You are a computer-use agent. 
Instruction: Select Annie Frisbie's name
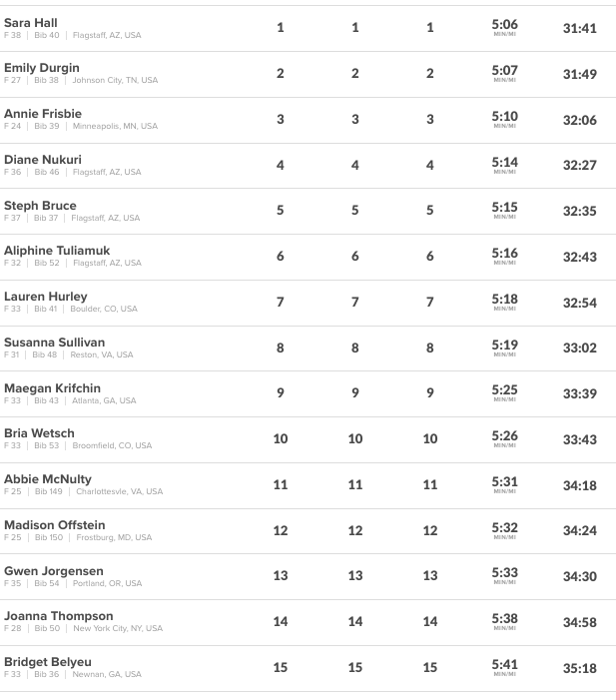[43, 114]
